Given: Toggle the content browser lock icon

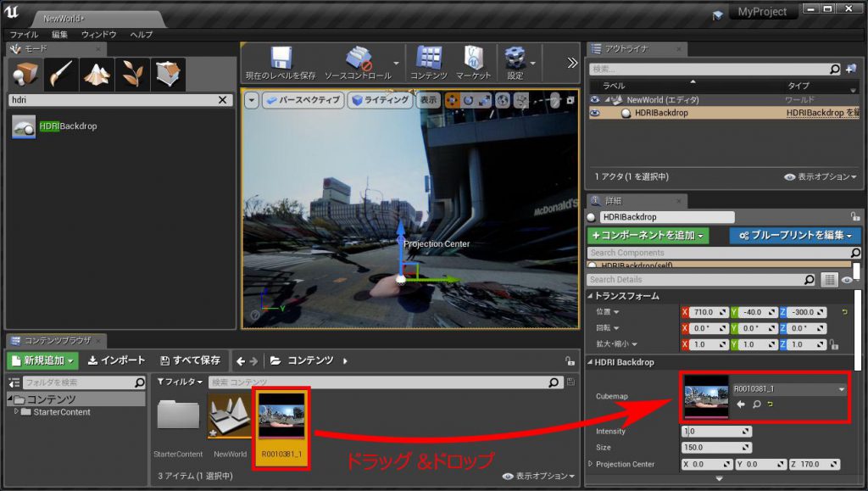Looking at the screenshot, I should click(x=570, y=361).
